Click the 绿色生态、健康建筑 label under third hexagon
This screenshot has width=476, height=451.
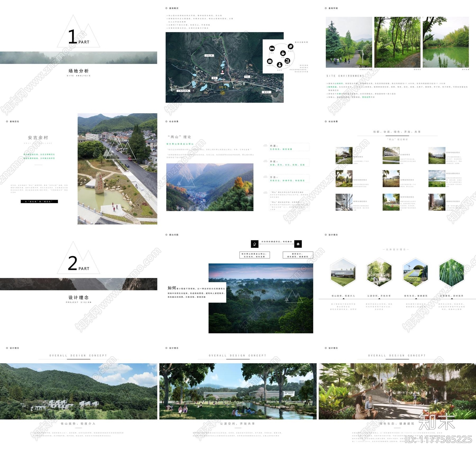[416, 296]
